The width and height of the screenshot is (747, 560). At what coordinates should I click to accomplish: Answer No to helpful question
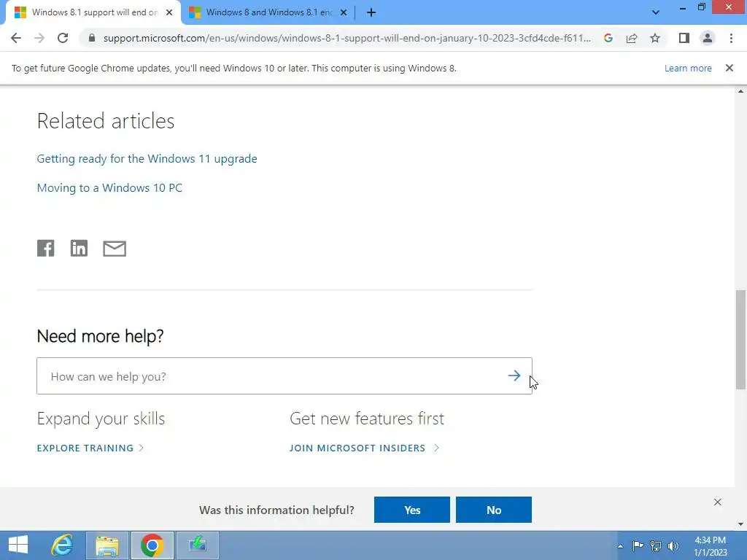point(494,510)
